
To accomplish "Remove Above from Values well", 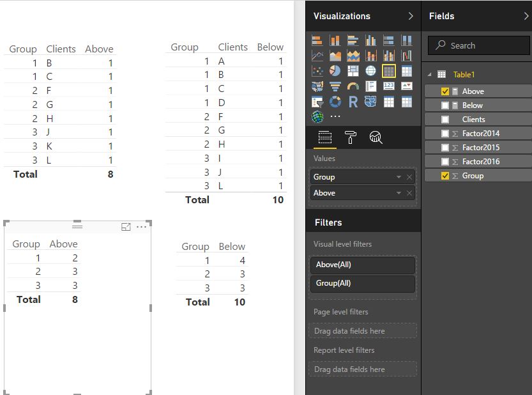I will (x=409, y=193).
